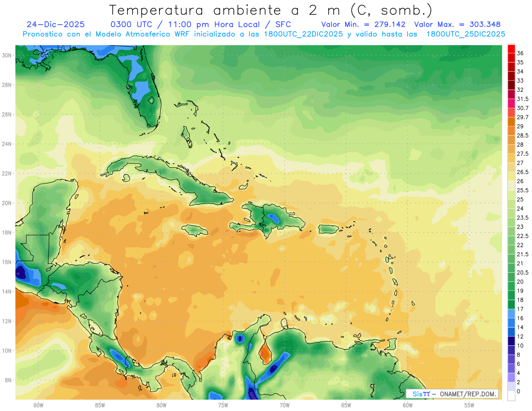Click the 22N latitude axis label

click(x=7, y=173)
